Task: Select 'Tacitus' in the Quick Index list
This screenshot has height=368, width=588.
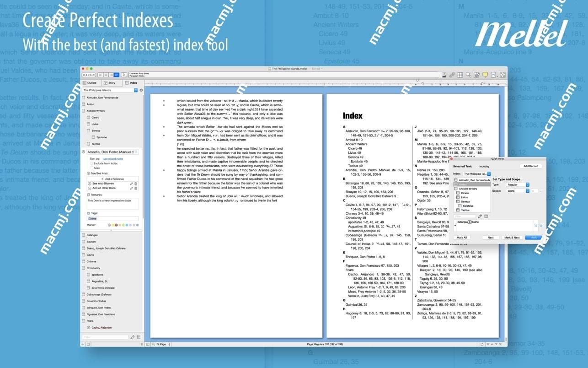Action: click(x=465, y=210)
